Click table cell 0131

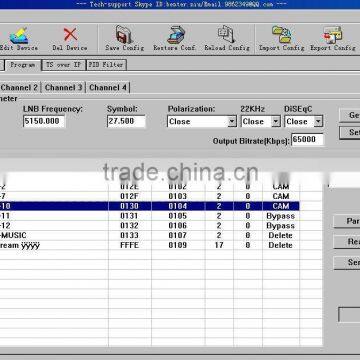(x=129, y=216)
